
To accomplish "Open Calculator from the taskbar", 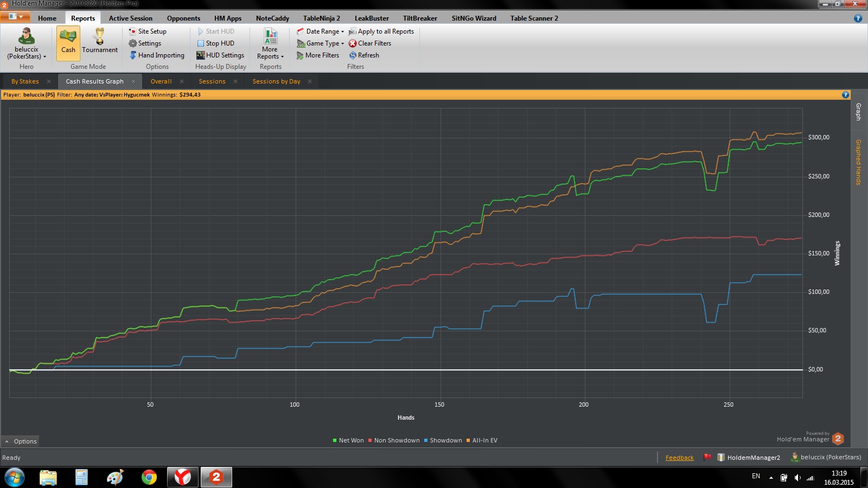I will [81, 477].
